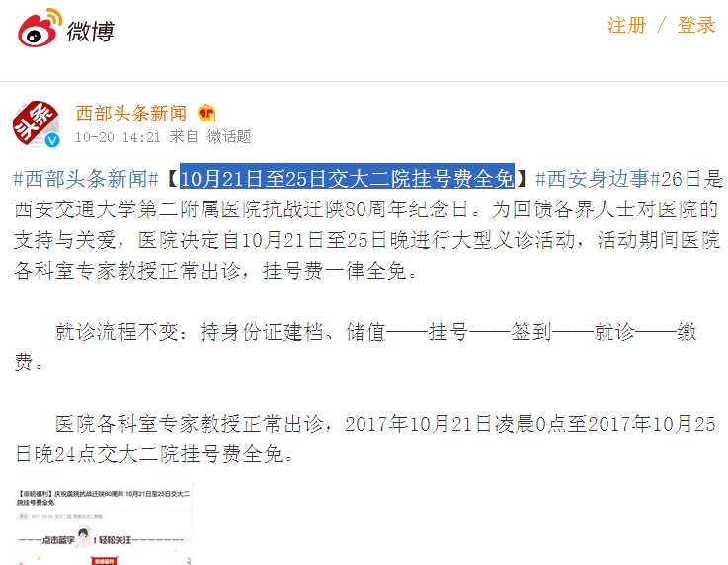This screenshot has width=728, height=565.
Task: Click the paragraph starting with 医院各科室专家
Action: [365, 439]
